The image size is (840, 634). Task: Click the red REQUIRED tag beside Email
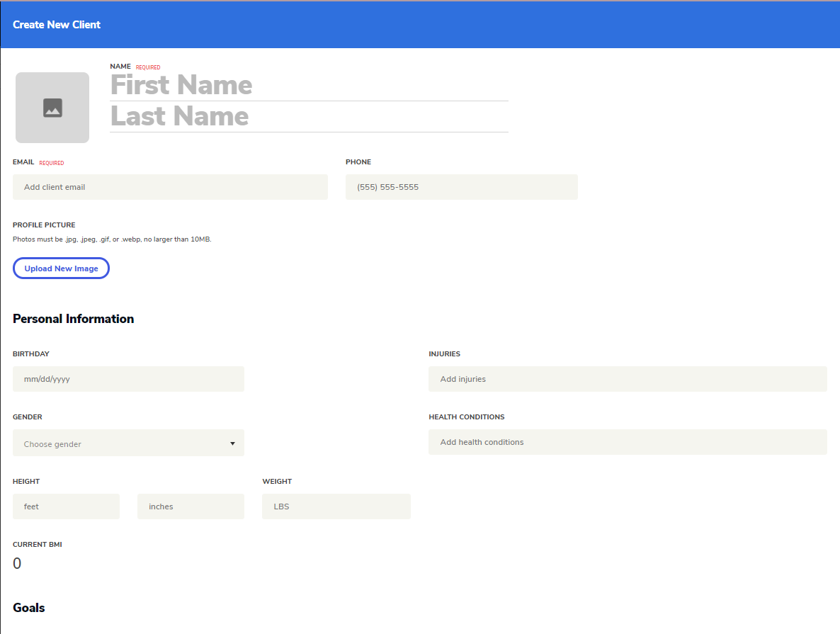(51, 163)
